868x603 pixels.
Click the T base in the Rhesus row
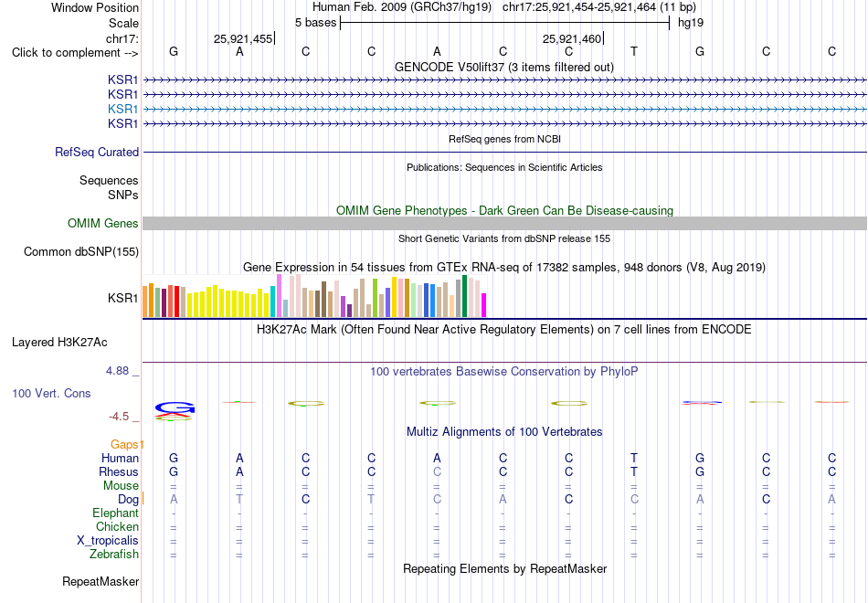point(634,471)
